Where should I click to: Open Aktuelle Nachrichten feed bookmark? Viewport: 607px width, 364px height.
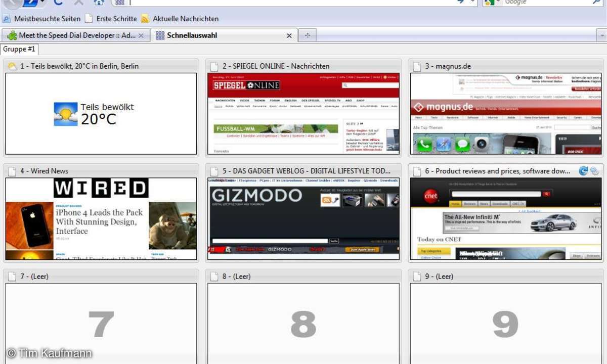pos(180,19)
